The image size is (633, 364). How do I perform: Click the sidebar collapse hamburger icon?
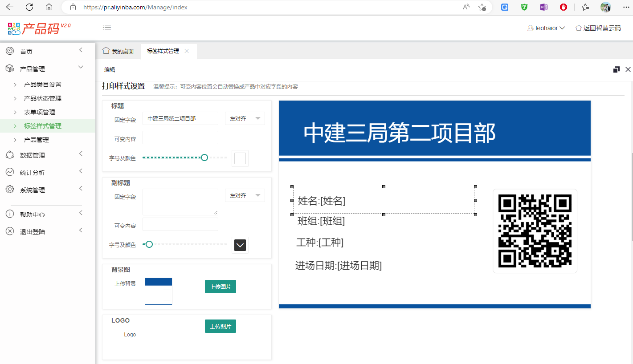[x=107, y=28]
